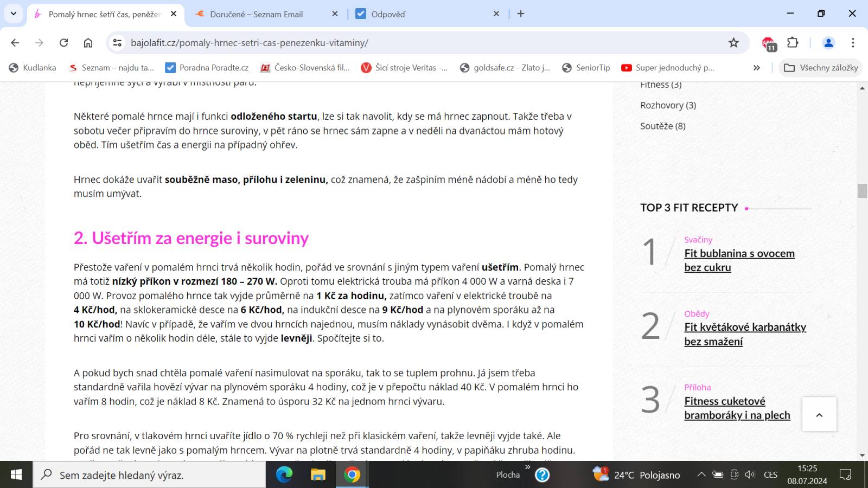
Task: Click the scrollbar up arrow
Action: pos(862,88)
